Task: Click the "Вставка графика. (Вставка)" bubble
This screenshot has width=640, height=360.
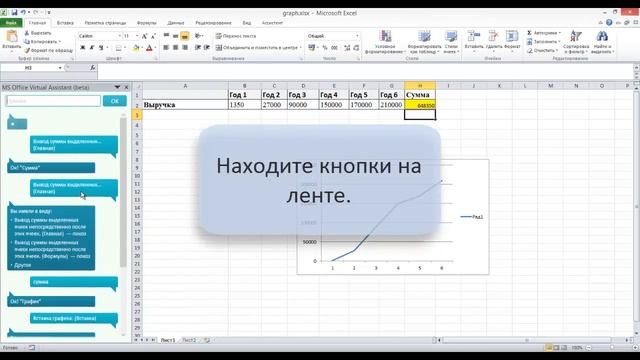Action: click(x=74, y=318)
